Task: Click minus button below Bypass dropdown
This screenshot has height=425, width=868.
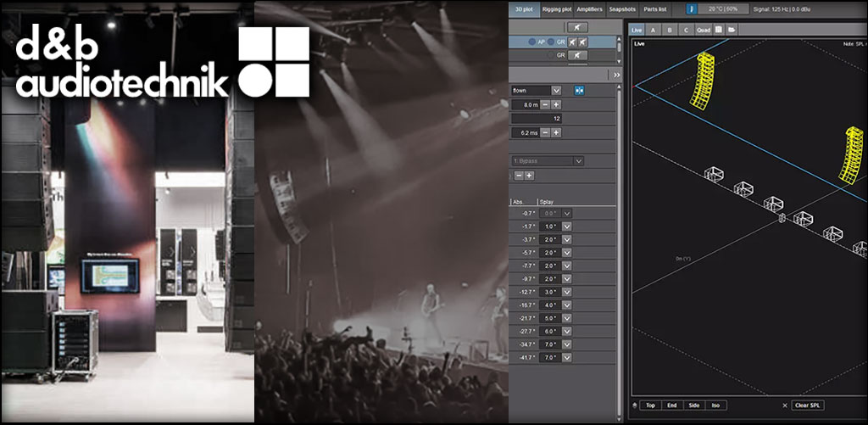Action: [x=519, y=175]
